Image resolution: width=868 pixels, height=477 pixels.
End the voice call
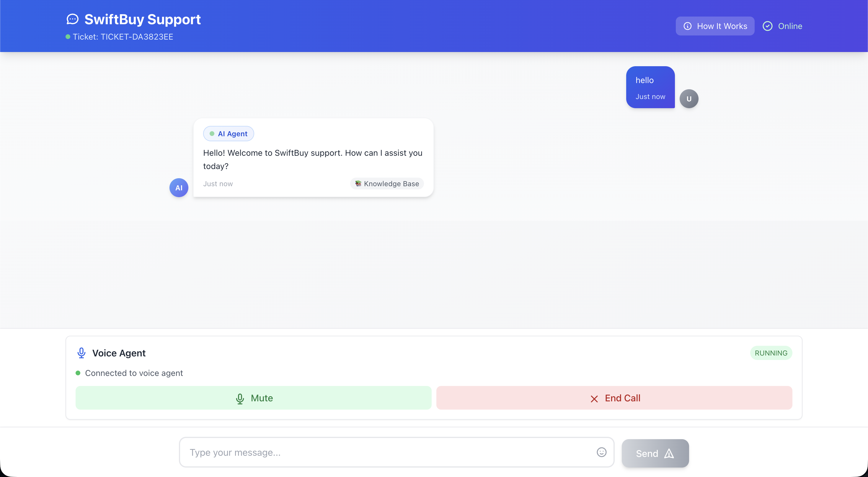614,398
